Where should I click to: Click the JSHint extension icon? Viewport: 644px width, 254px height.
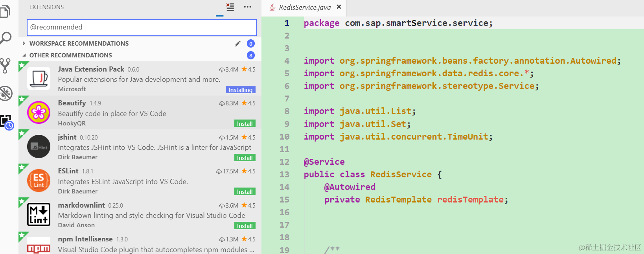tap(39, 147)
